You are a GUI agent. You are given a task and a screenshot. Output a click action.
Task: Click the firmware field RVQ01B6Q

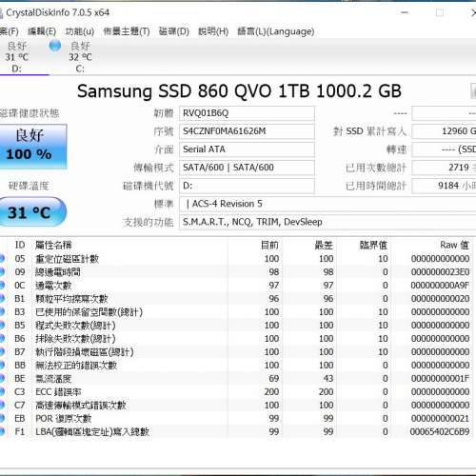(247, 113)
